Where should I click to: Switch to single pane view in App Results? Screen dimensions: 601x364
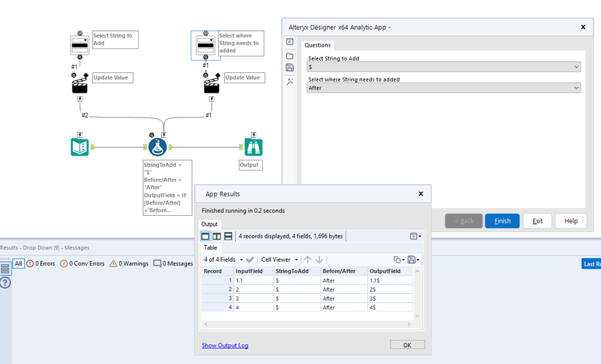pyautogui.click(x=205, y=236)
